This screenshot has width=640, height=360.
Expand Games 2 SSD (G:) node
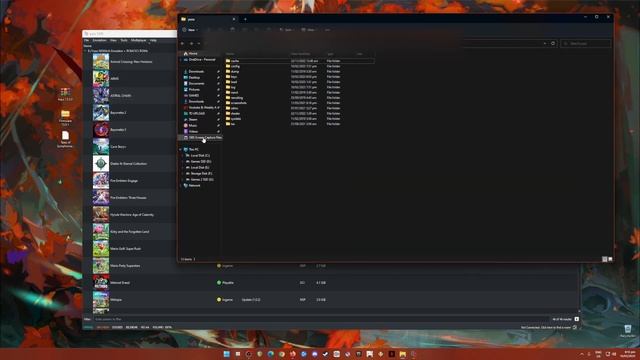[x=183, y=180]
